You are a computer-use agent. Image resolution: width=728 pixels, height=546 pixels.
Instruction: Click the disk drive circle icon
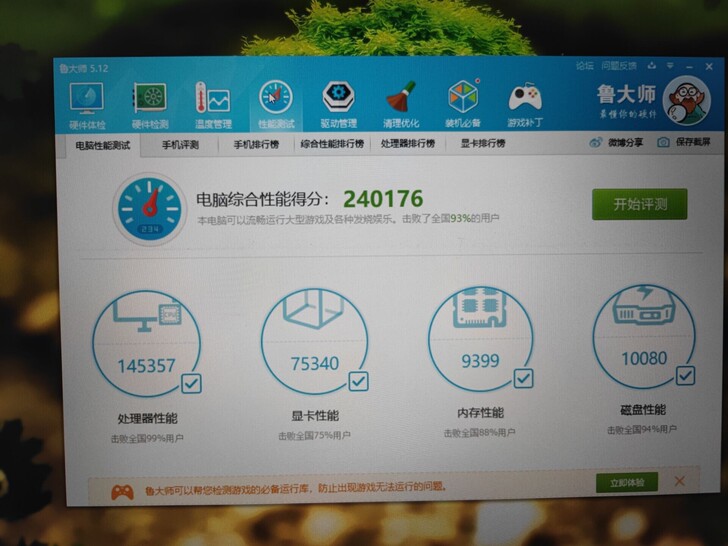[644, 304]
